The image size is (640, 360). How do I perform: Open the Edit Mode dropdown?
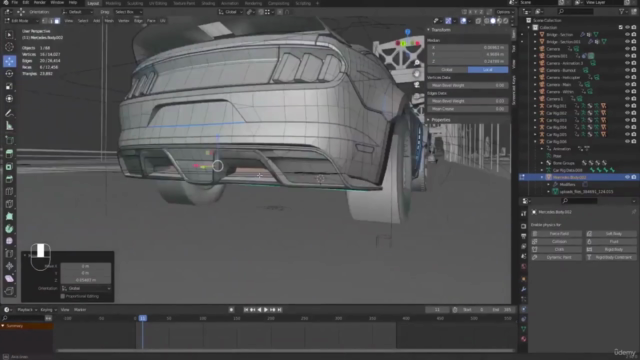point(22,20)
